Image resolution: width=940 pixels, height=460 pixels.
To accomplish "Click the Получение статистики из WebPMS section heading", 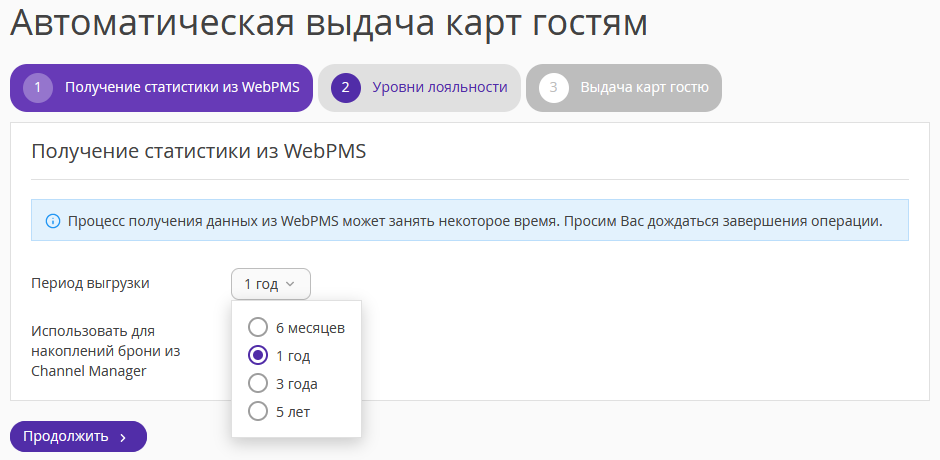I will 198,151.
